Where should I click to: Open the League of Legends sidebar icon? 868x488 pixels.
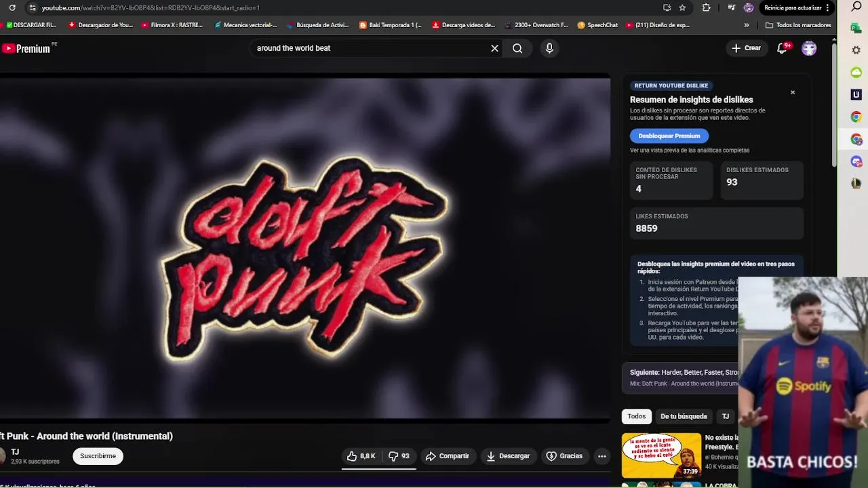tap(856, 184)
